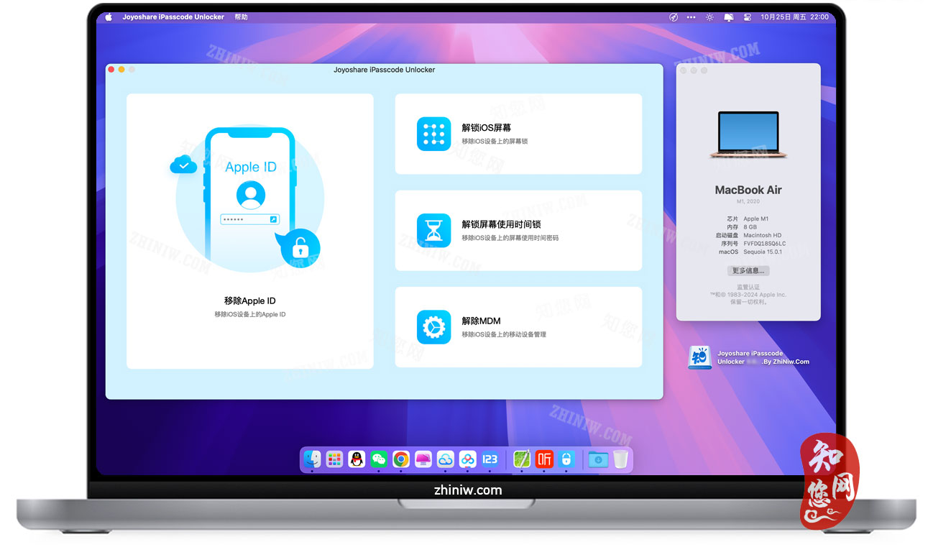Click the unlocked padlock bubble icon

[298, 249]
